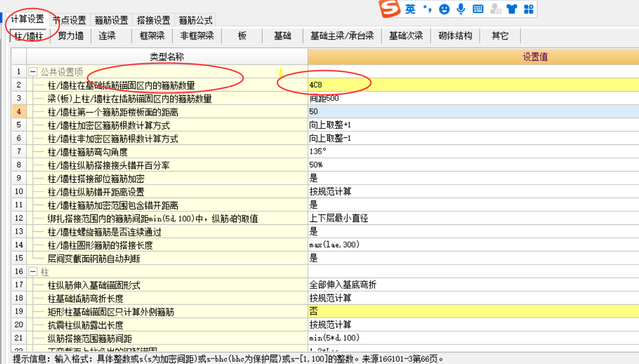
Task: Select the 非框架梁 category tab
Action: [197, 36]
